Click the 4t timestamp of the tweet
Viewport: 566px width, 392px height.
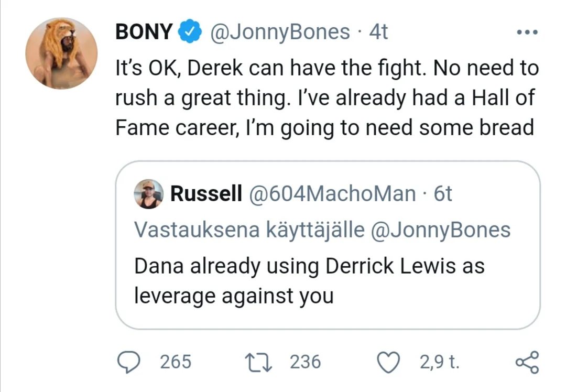tap(378, 32)
